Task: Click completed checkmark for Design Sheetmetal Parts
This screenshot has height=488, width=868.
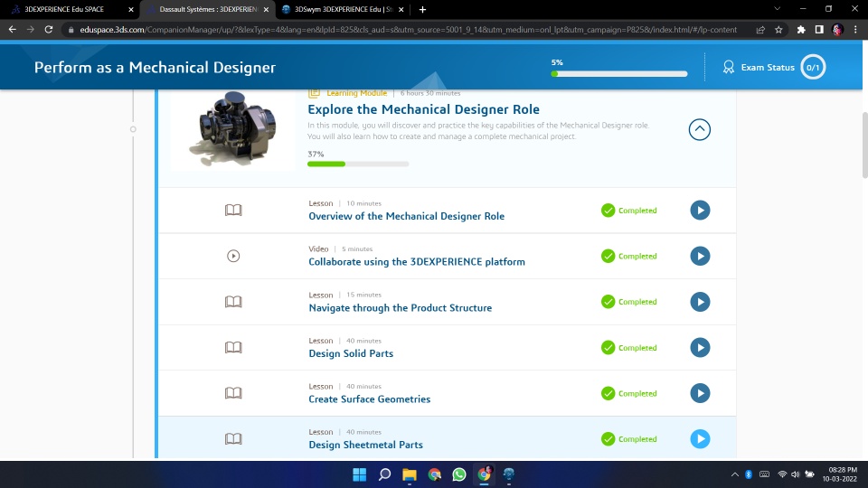Action: point(608,439)
